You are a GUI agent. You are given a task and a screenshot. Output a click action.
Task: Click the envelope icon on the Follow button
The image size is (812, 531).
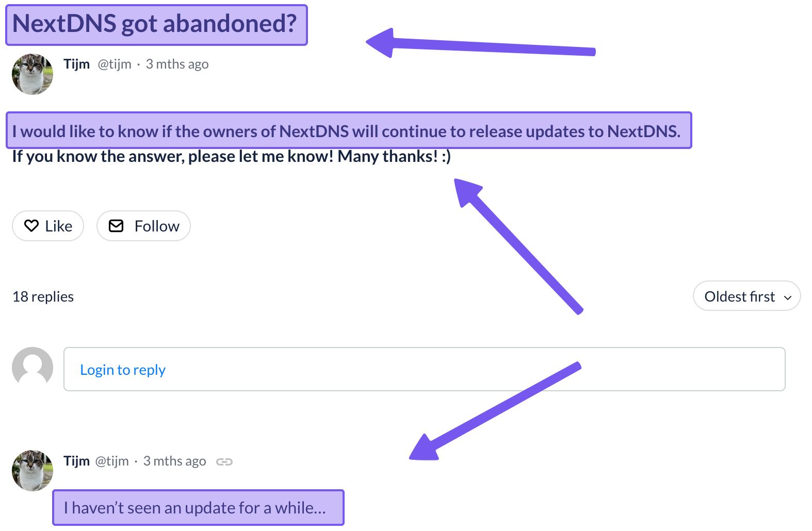[x=116, y=226]
